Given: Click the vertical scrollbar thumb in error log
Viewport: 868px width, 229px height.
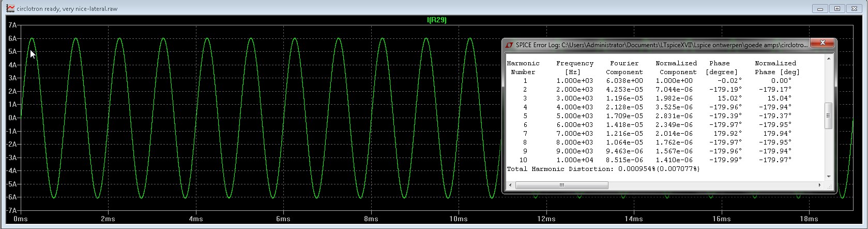Looking at the screenshot, I should (x=828, y=116).
